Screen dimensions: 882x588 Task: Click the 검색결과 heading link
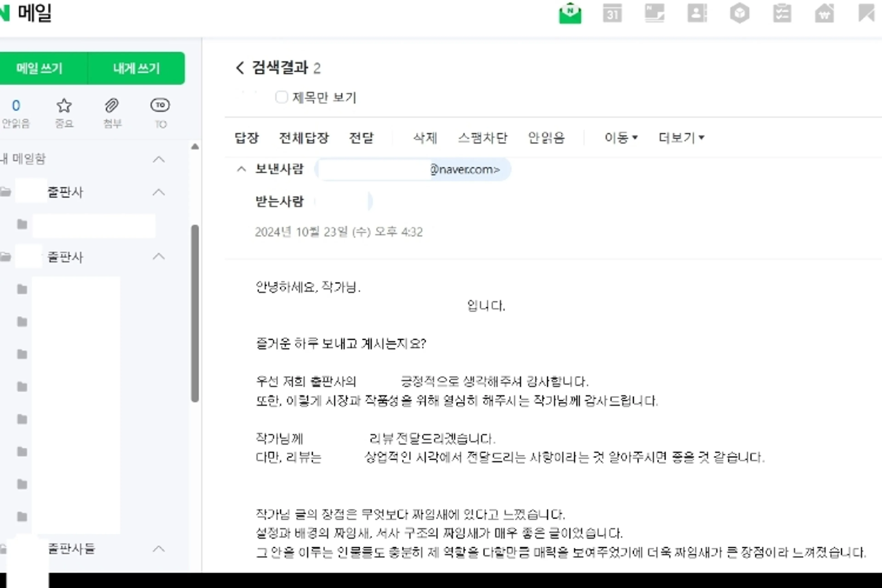280,68
